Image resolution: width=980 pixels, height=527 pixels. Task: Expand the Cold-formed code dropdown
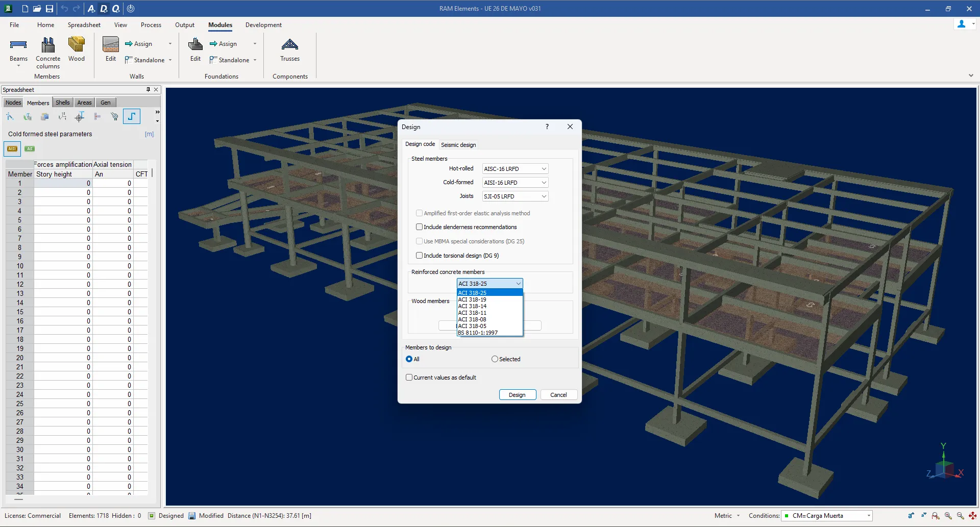pyautogui.click(x=515, y=183)
